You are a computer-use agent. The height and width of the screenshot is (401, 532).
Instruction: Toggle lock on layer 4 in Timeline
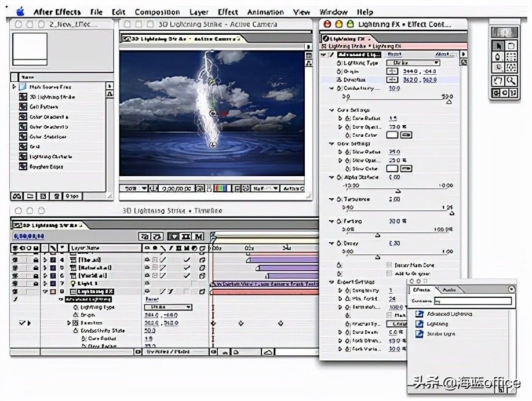35,260
